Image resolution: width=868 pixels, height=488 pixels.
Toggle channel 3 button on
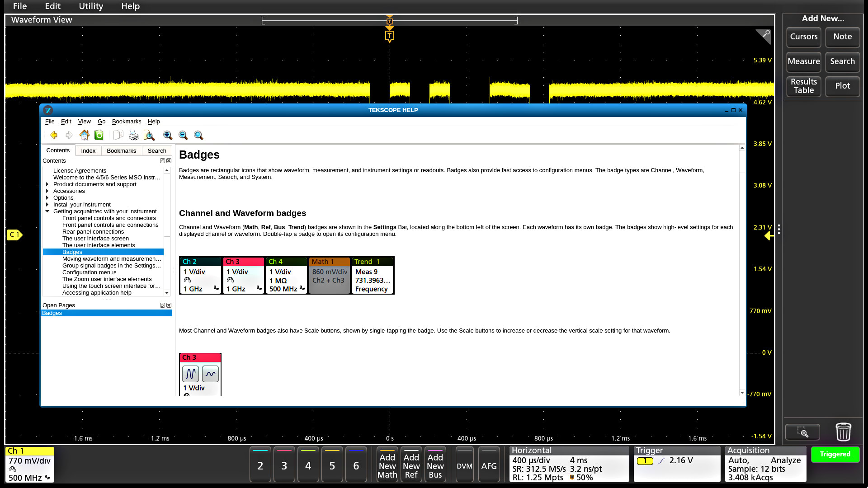tap(284, 465)
